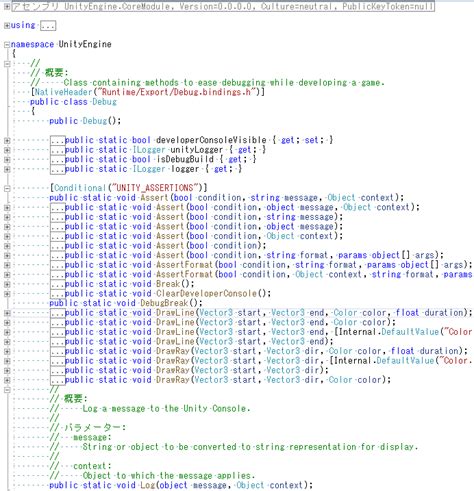
Task: Click the 'message:' parameter comment line
Action: pos(92,437)
